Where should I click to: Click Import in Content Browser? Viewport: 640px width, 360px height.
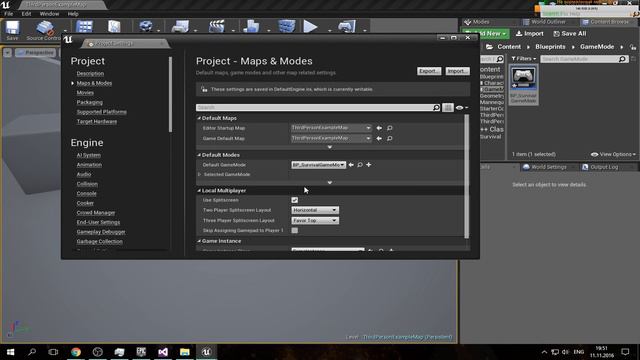click(x=529, y=33)
